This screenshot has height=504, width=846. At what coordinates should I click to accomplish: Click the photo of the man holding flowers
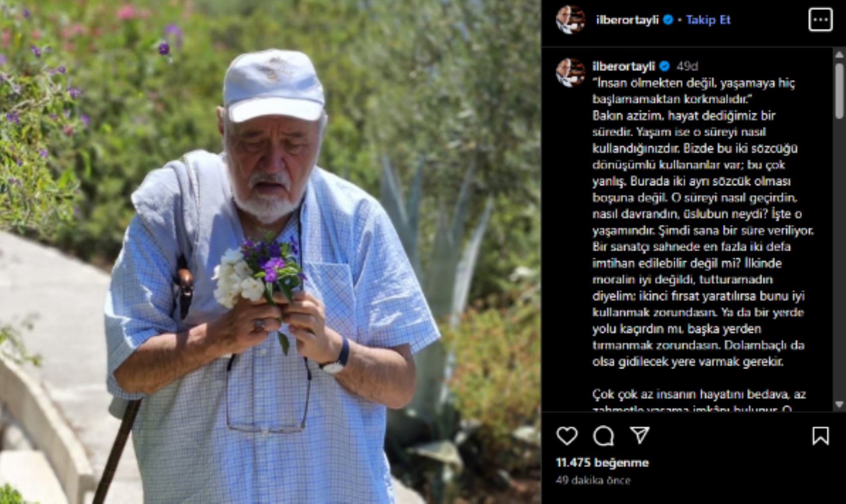pos(270,252)
